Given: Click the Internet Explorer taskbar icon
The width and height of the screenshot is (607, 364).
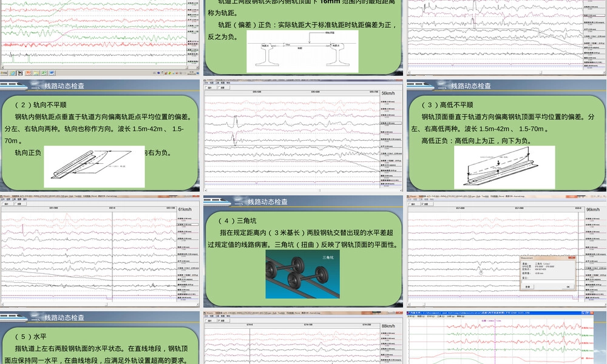Looking at the screenshot, I should coord(13,73).
